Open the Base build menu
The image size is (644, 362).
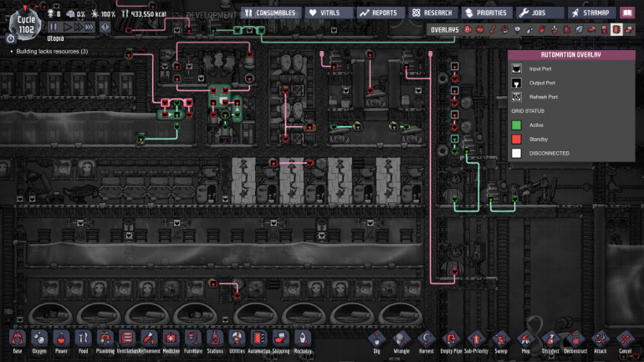pyautogui.click(x=18, y=341)
